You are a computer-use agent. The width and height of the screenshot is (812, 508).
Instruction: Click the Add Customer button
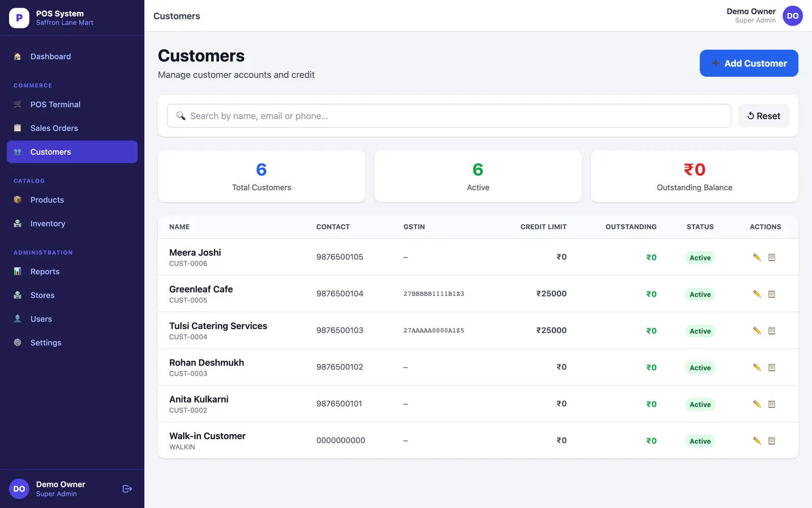coord(749,63)
